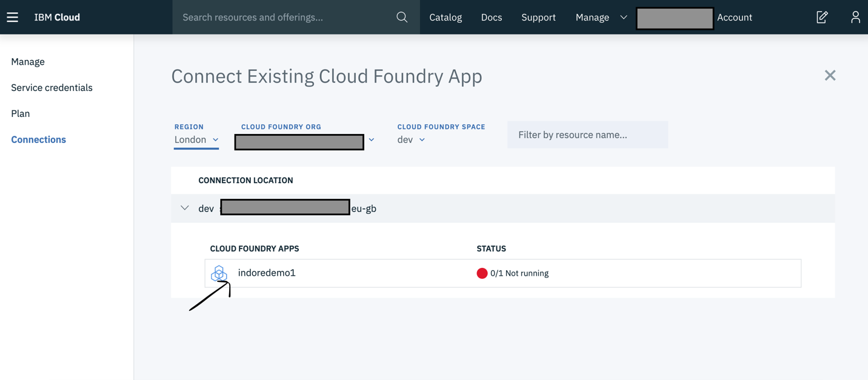This screenshot has width=868, height=380.
Task: Open the Catalog menu item
Action: click(x=446, y=17)
